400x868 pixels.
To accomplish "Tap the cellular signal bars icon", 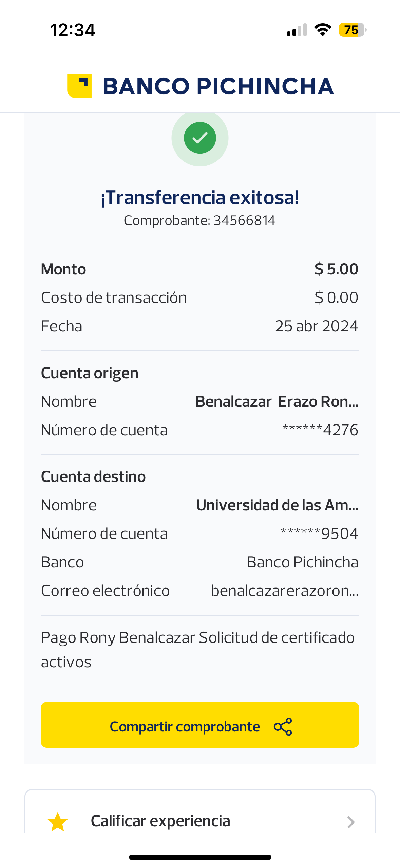I will pyautogui.click(x=297, y=30).
